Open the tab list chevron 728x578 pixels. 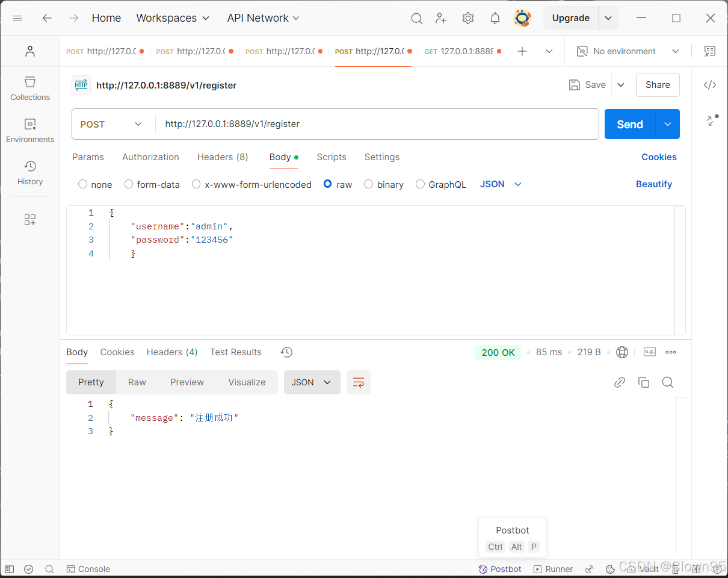click(x=549, y=51)
